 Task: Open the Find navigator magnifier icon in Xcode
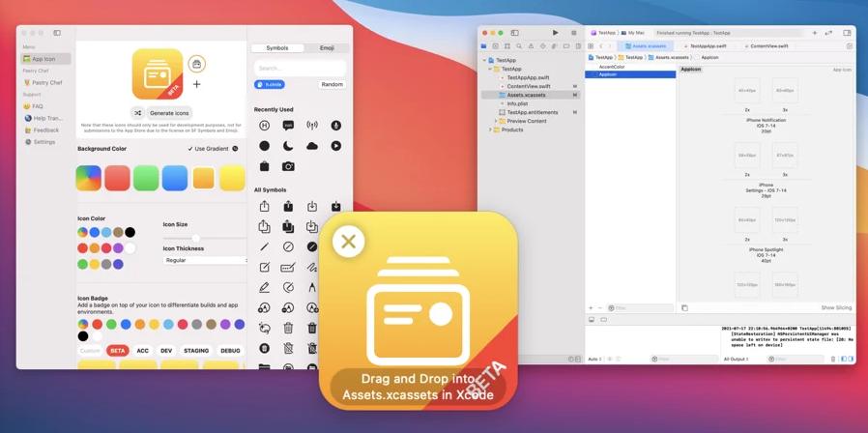pos(519,46)
